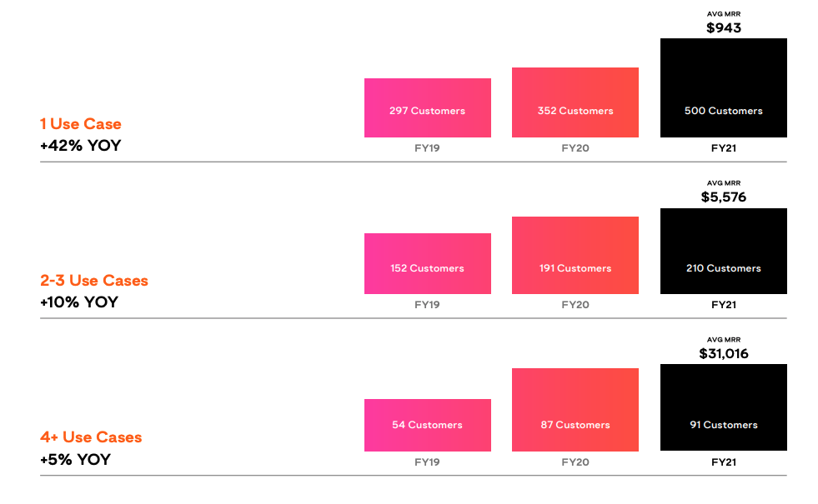Screen dimensions: 818x504
Task: Click the 1 Use Case heading
Action: [x=81, y=124]
